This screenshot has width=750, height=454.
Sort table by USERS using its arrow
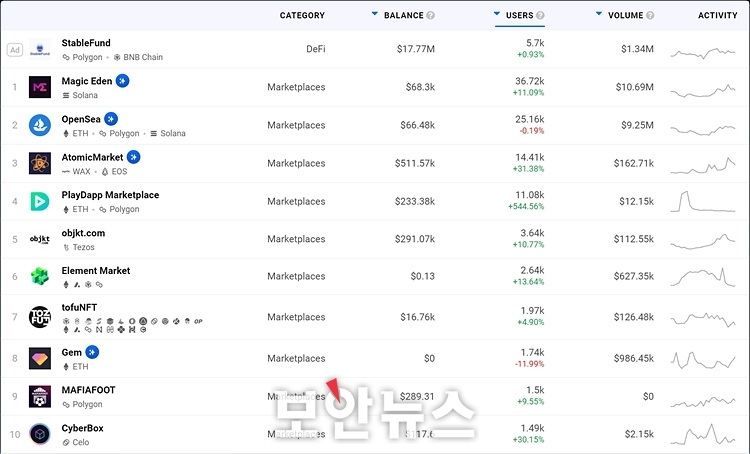coord(496,14)
